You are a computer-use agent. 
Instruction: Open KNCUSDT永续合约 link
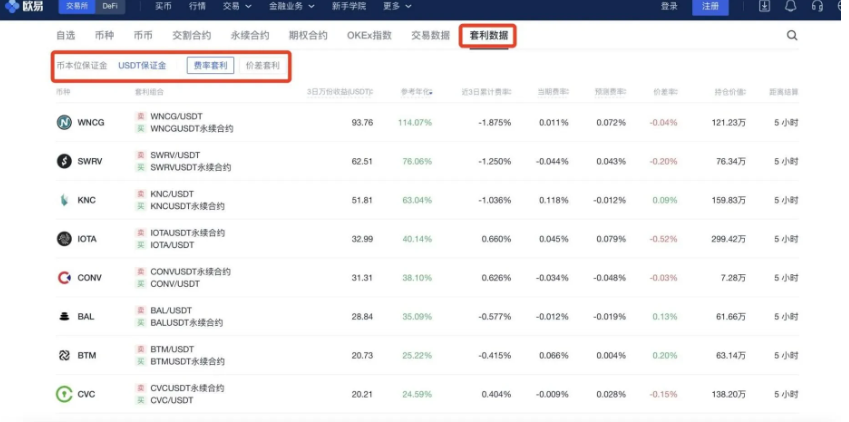(x=187, y=206)
